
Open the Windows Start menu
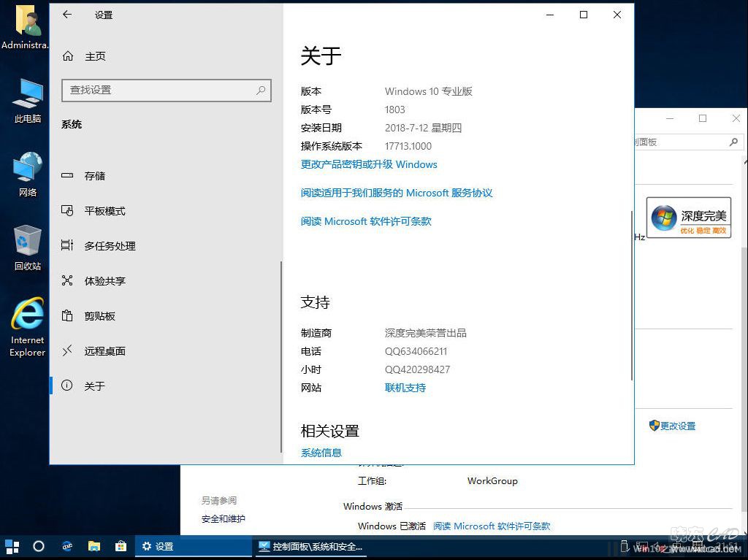[12, 547]
